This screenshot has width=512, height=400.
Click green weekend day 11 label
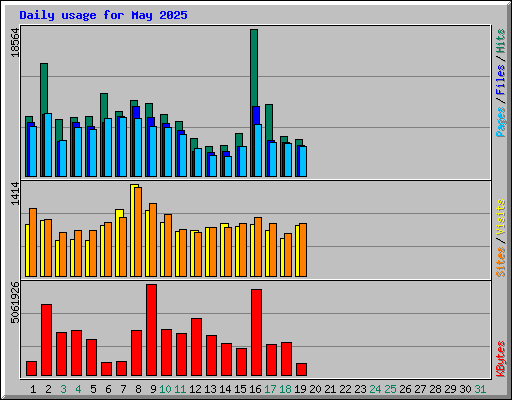tap(180, 389)
